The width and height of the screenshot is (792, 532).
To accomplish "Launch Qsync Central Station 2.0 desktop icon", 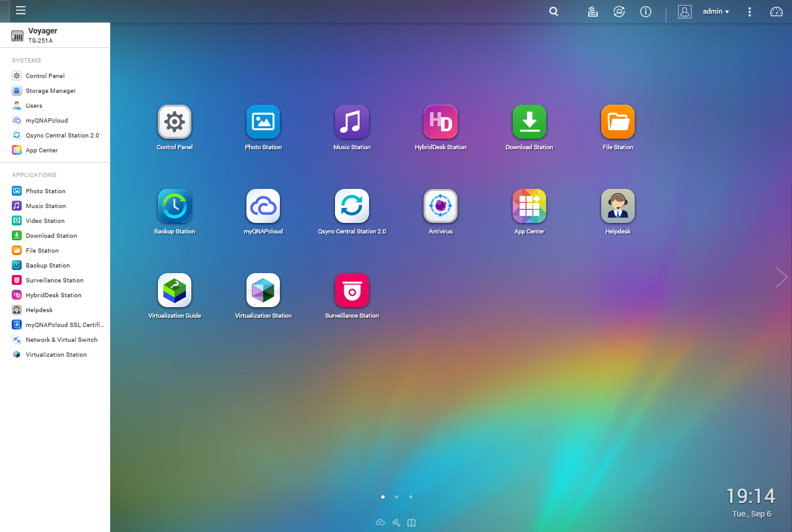I will 352,206.
